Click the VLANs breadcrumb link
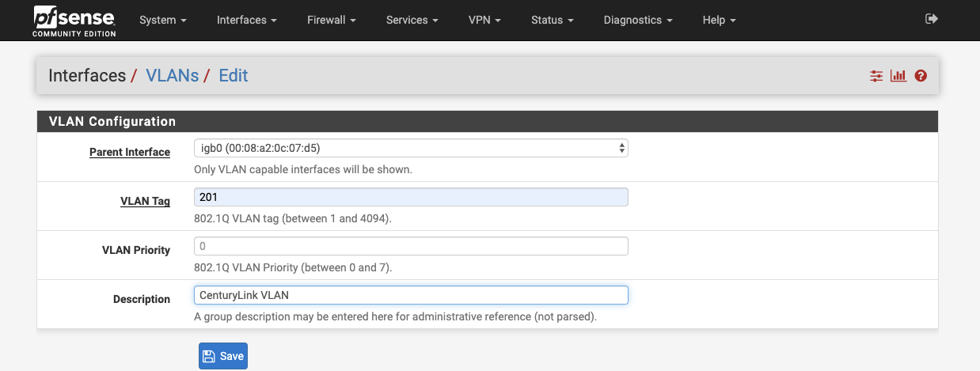Image resolution: width=980 pixels, height=371 pixels. tap(172, 76)
